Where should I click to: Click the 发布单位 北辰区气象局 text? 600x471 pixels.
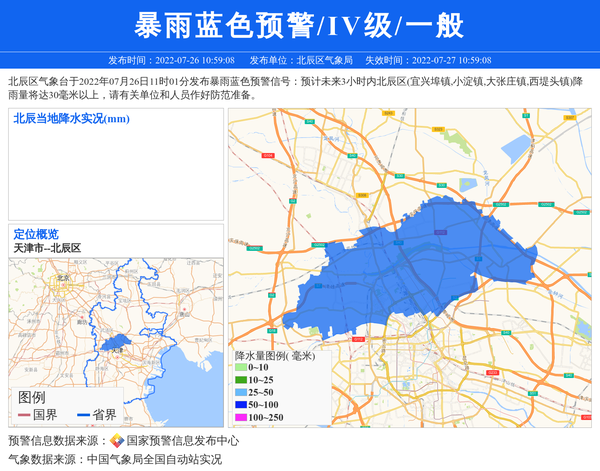(x=300, y=60)
